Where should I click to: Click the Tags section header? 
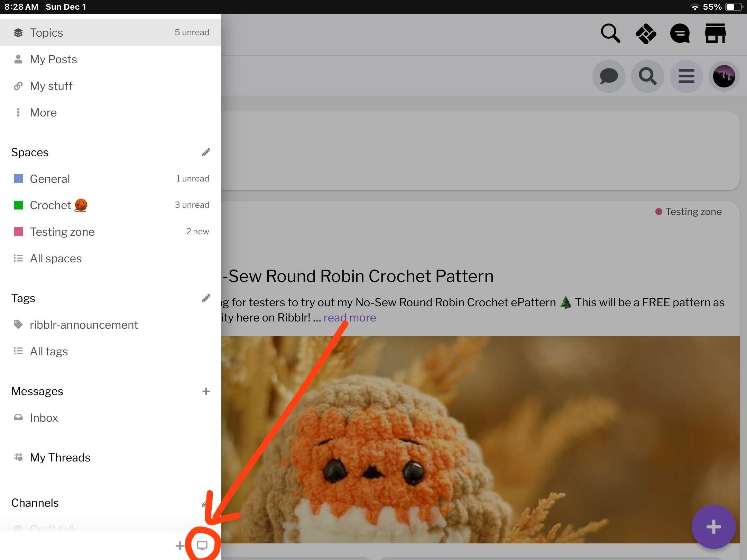coord(23,298)
